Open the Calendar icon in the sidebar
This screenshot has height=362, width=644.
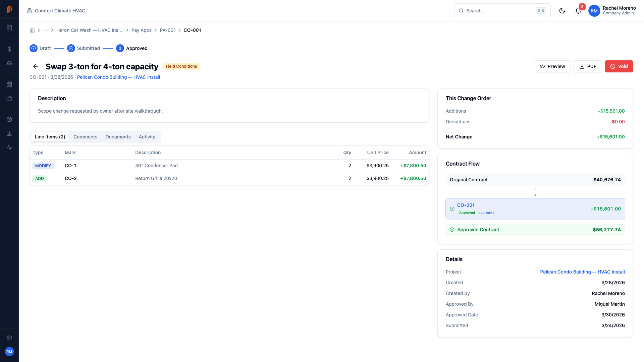point(9,84)
